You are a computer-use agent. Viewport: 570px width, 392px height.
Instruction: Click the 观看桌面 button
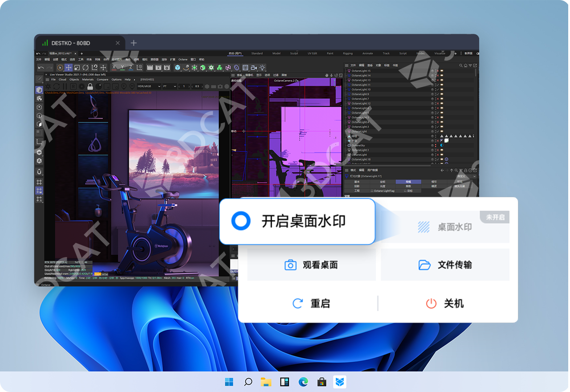[x=311, y=265]
